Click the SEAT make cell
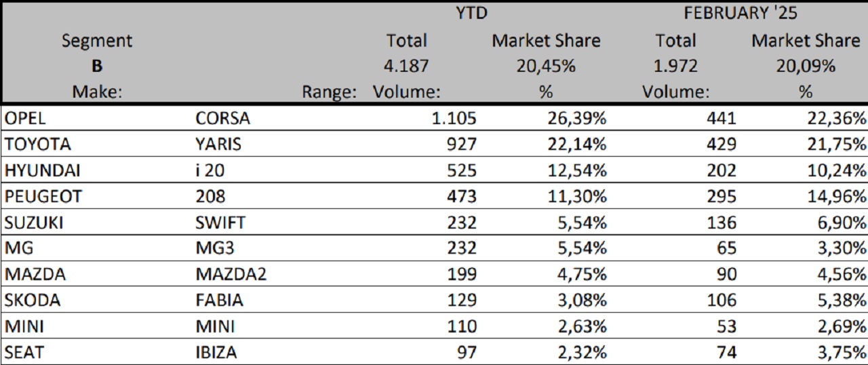The width and height of the screenshot is (868, 365). click(23, 352)
